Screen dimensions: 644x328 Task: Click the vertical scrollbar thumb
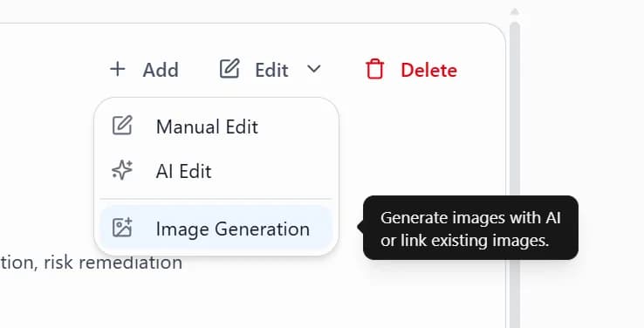click(x=515, y=175)
